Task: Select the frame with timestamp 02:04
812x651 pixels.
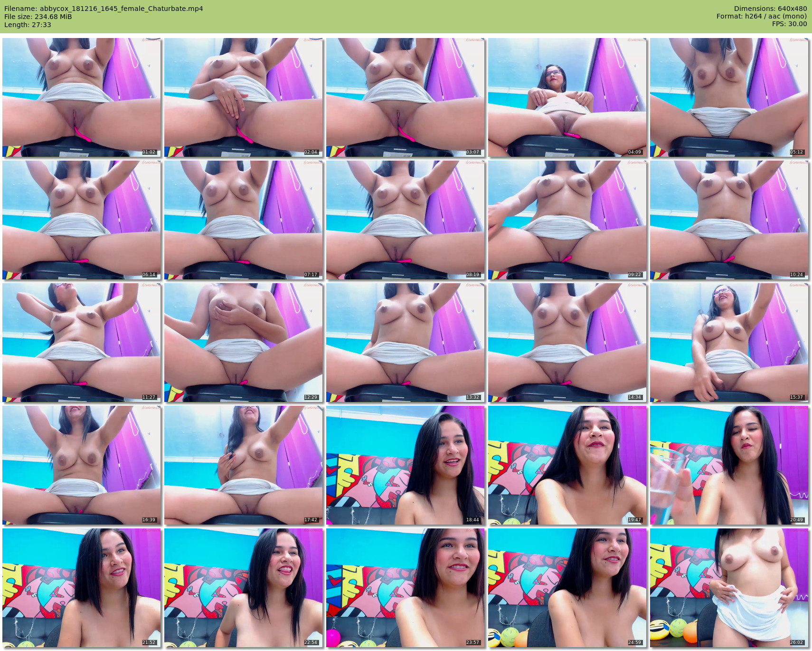Action: [x=244, y=97]
